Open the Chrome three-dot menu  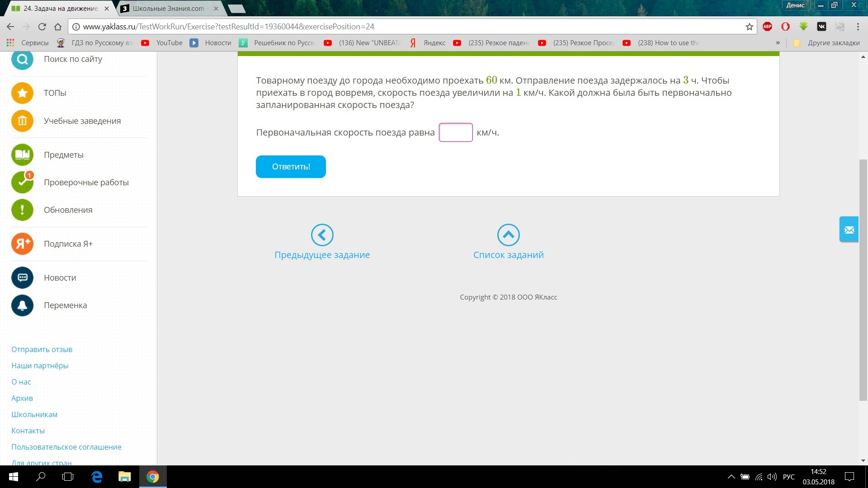tap(858, 27)
